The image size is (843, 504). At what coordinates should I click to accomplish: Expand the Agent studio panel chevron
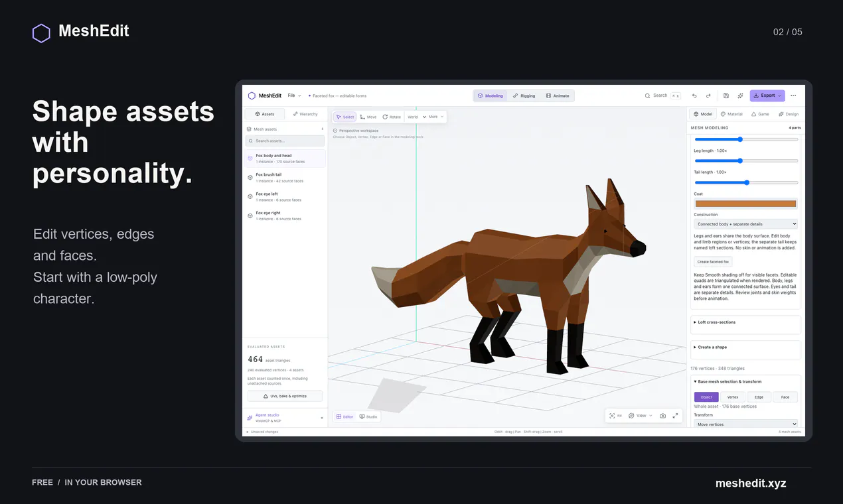point(322,418)
